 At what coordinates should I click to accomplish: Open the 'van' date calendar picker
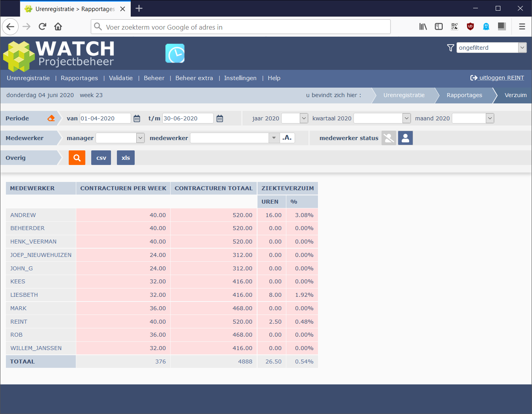(137, 118)
